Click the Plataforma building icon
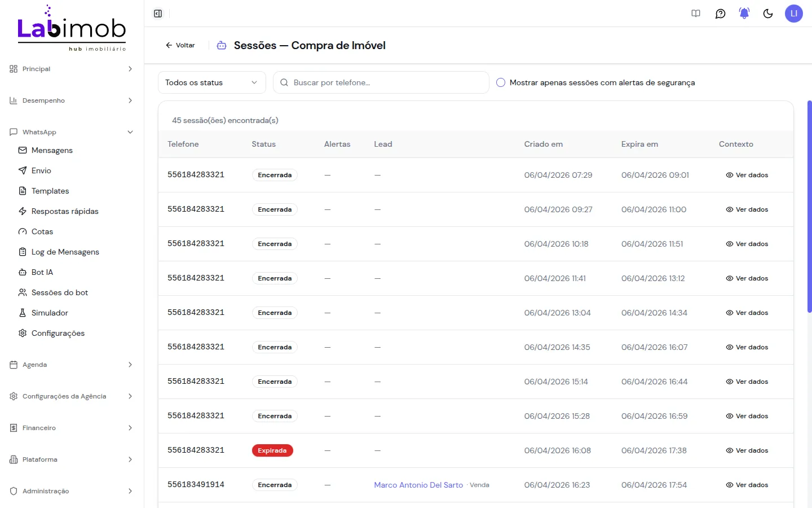This screenshot has height=508, width=812. (14, 459)
